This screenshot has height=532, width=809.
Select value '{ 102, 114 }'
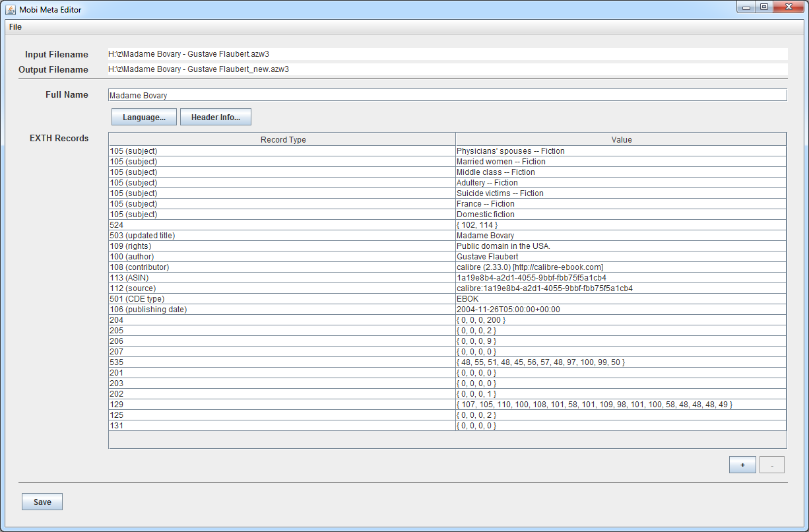point(621,225)
